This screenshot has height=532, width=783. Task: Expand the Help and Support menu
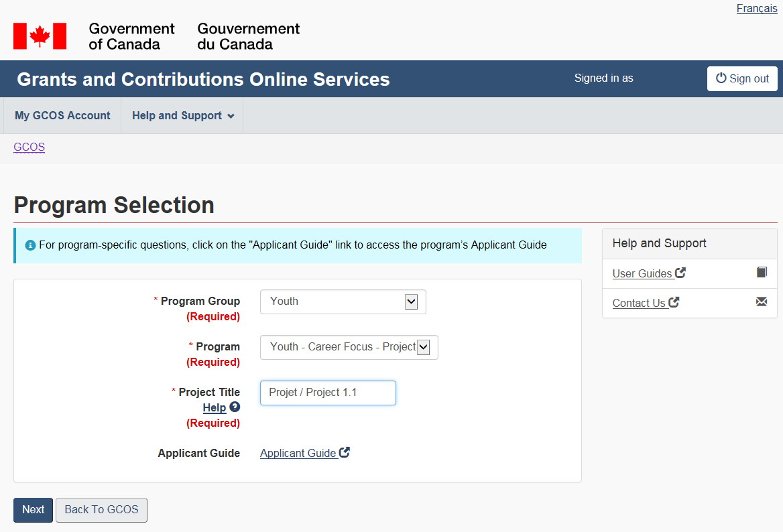182,116
